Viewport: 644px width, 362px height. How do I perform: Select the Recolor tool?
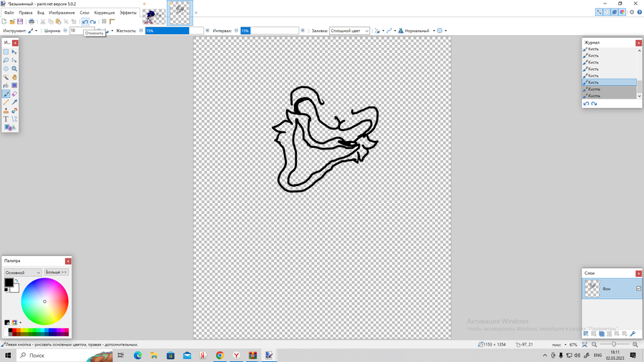point(14,111)
